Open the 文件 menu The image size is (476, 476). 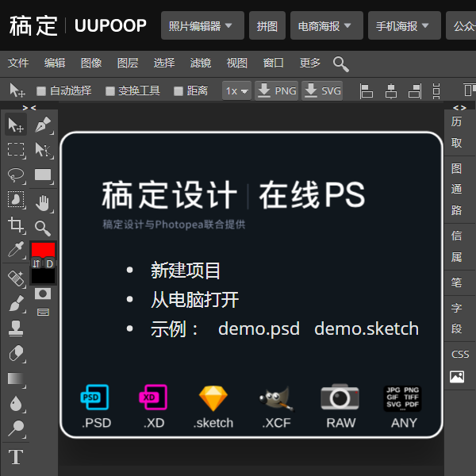(18, 63)
